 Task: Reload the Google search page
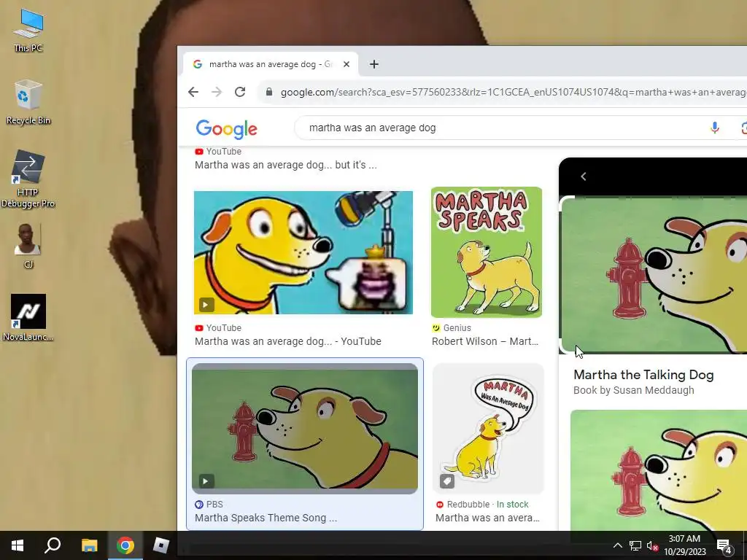pos(240,92)
